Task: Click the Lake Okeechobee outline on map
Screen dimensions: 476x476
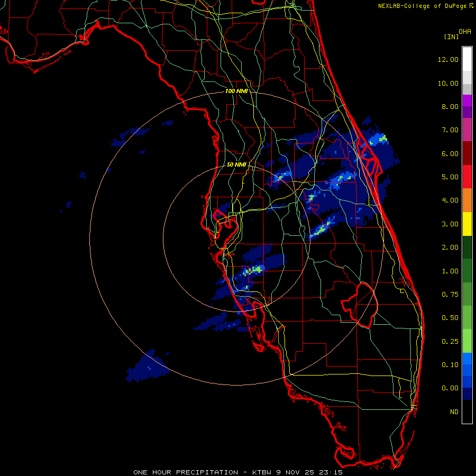Action: pyautogui.click(x=360, y=305)
